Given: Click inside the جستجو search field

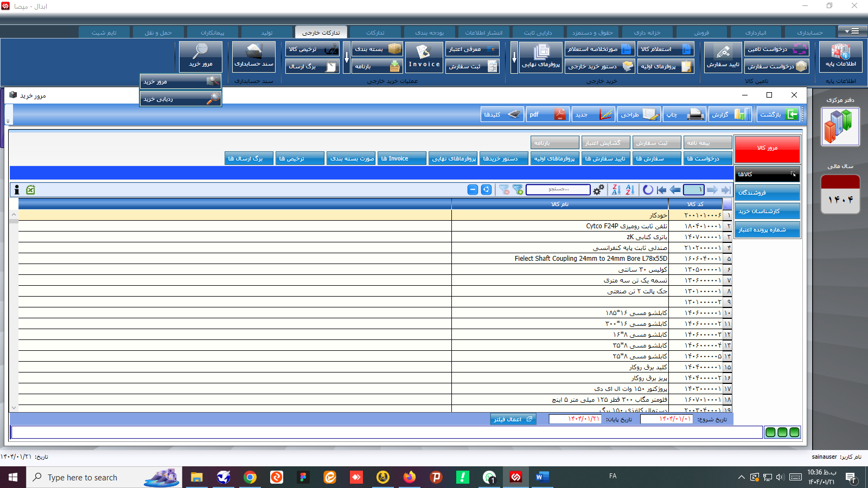Looking at the screenshot, I should (558, 190).
